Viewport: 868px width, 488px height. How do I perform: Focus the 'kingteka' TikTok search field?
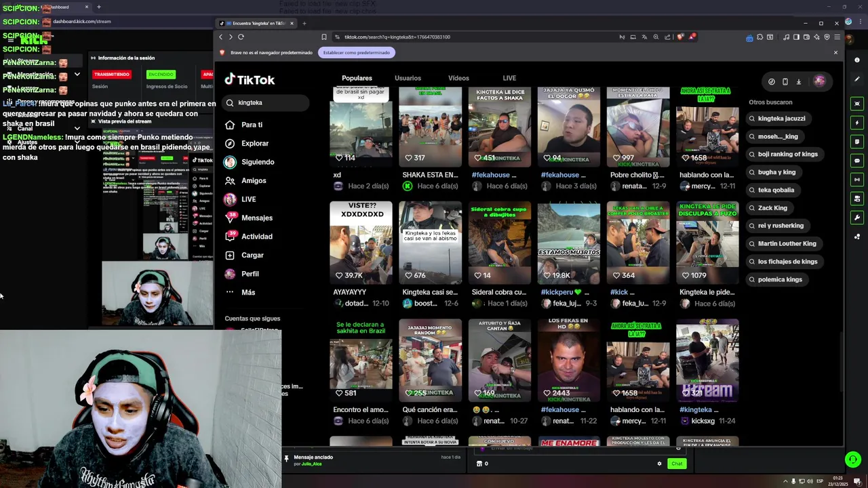pyautogui.click(x=264, y=102)
